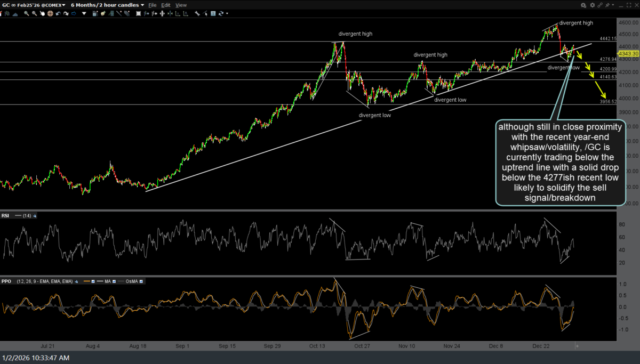Toggle the PPO orange line checkbox
Viewport: 640px width, 364px height.
[x=94, y=281]
